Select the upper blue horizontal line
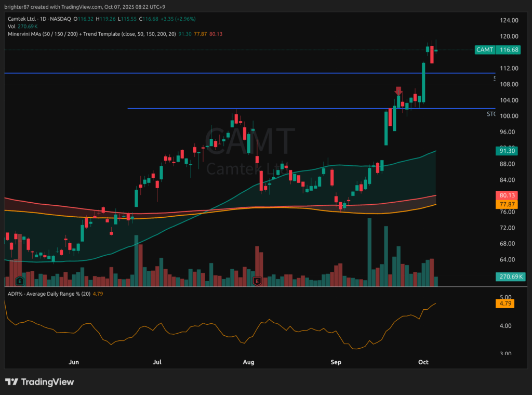Image resolution: width=532 pixels, height=395 pixels. pos(208,73)
